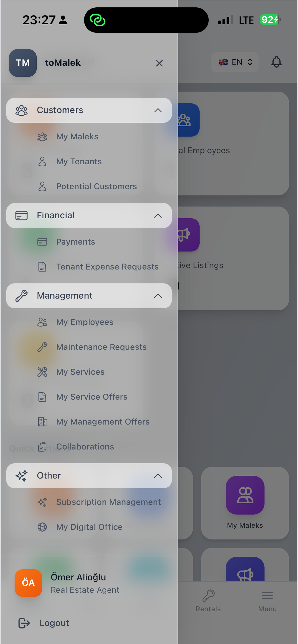Click the ÖA user avatar
Viewport: 298px width, 644px height.
(28, 583)
